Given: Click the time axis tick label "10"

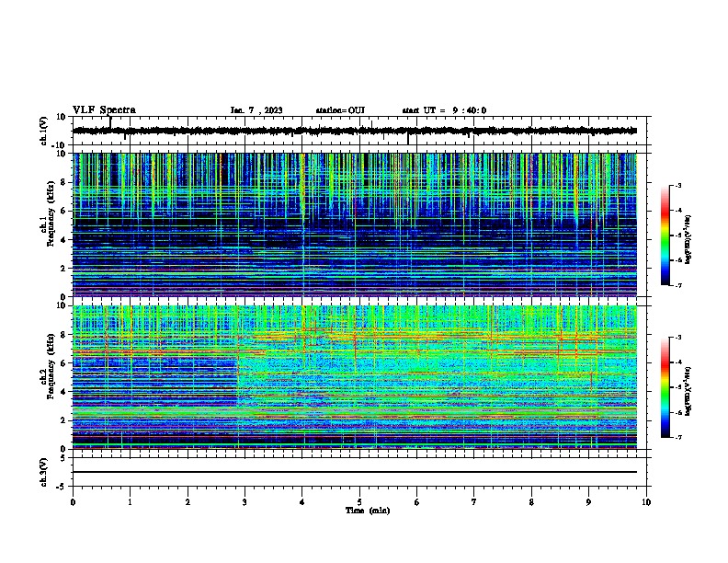Looking at the screenshot, I should pyautogui.click(x=646, y=502).
